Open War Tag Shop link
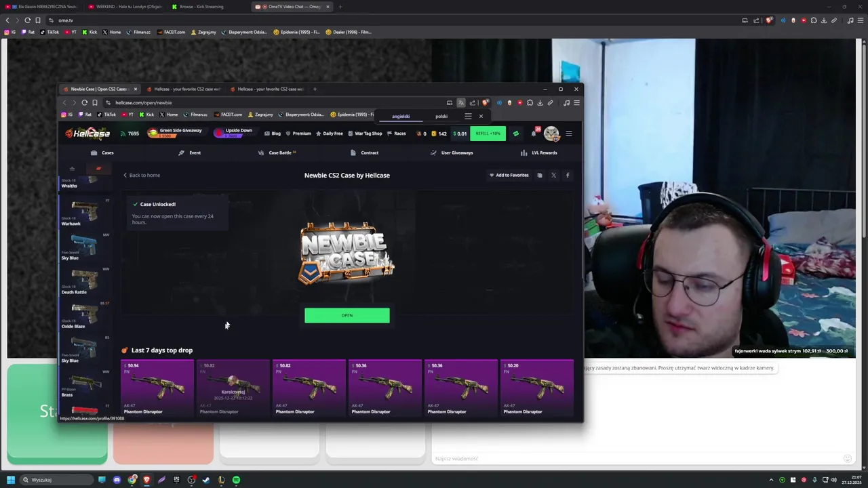This screenshot has height=488, width=868. (365, 134)
